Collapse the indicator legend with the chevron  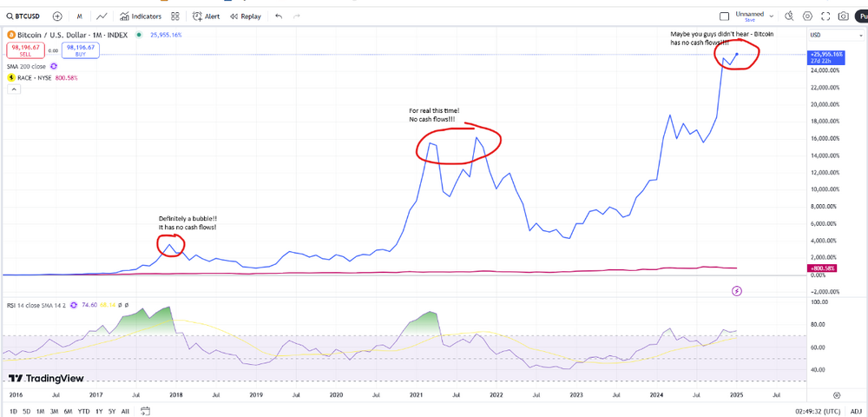tap(13, 89)
